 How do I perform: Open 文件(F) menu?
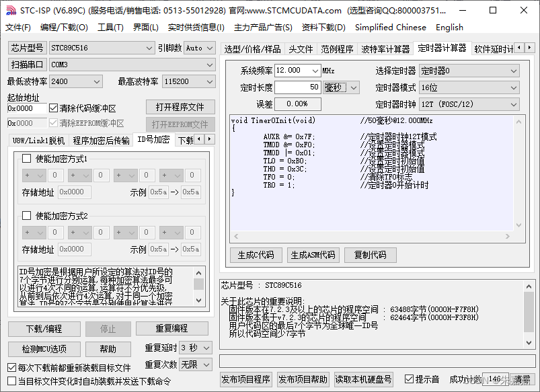point(18,27)
